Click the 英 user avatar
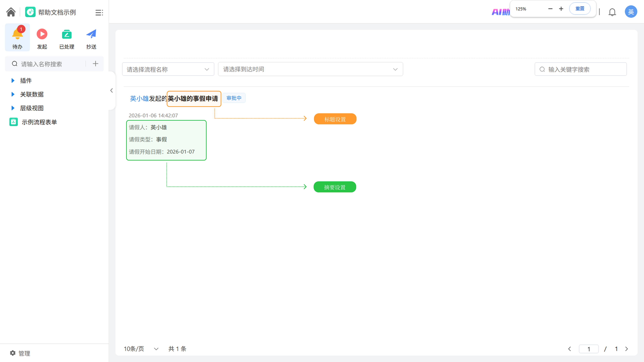This screenshot has height=362, width=644. tap(631, 12)
